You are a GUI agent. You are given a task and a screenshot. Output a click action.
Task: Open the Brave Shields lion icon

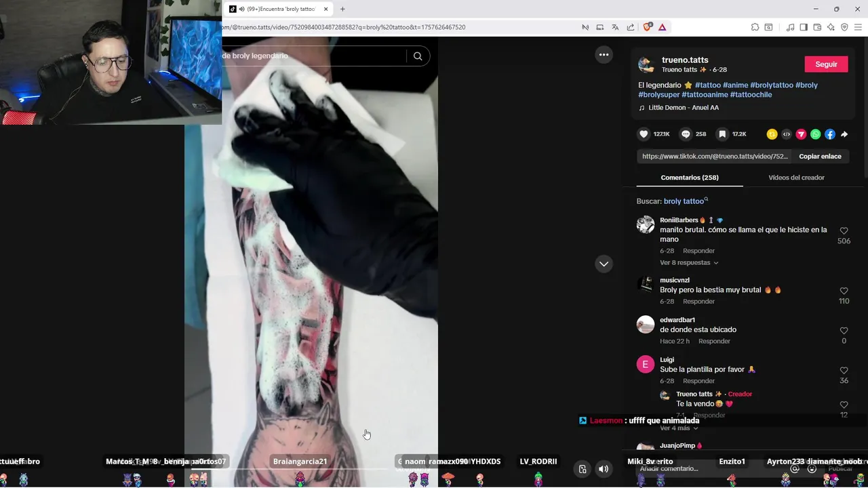647,27
